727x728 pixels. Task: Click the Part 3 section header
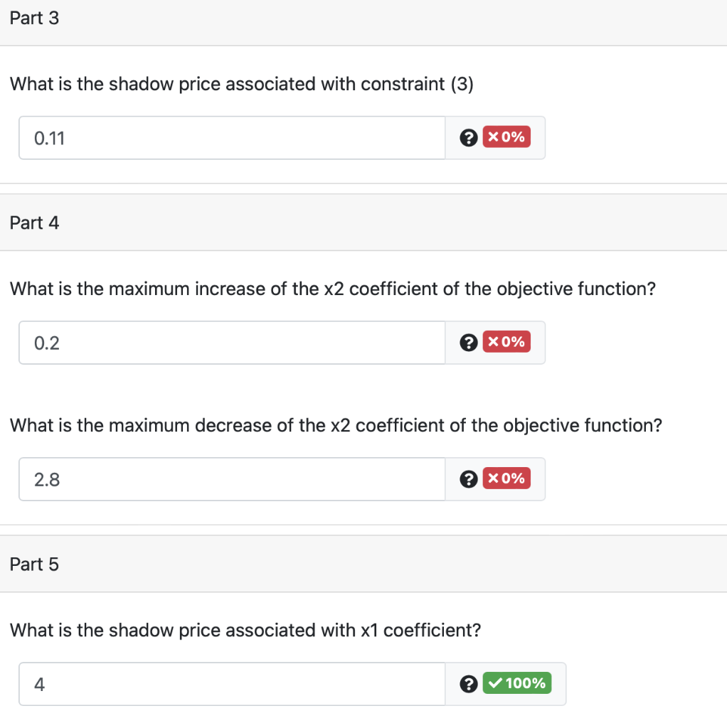pos(34,18)
